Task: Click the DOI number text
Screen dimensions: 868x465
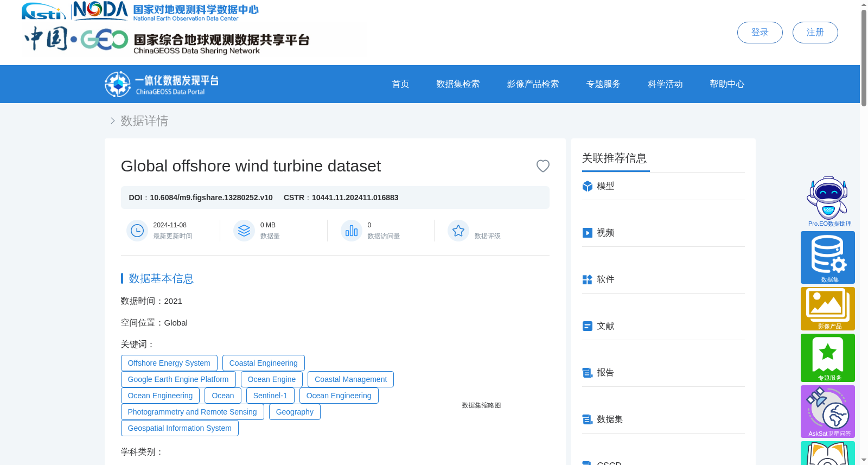Action: tap(211, 198)
